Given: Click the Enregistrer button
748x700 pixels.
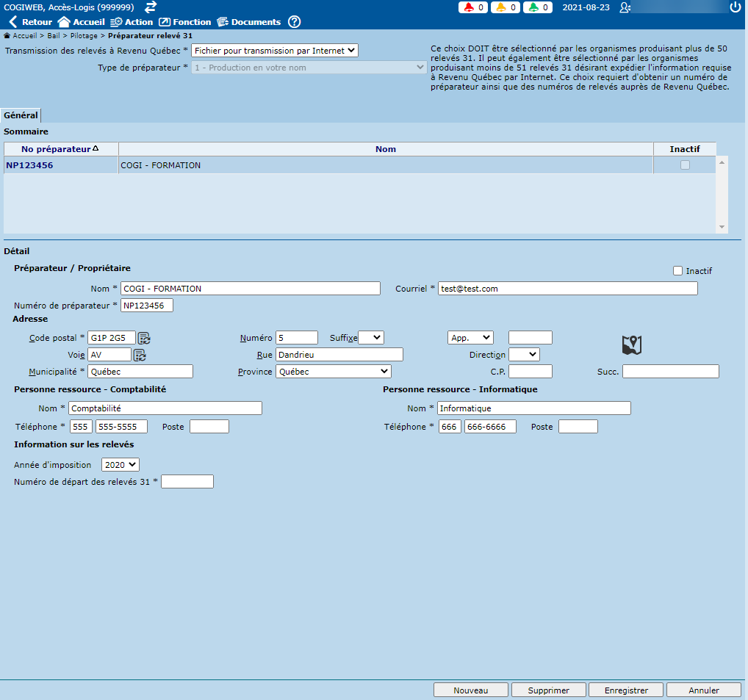Looking at the screenshot, I should coord(626,690).
